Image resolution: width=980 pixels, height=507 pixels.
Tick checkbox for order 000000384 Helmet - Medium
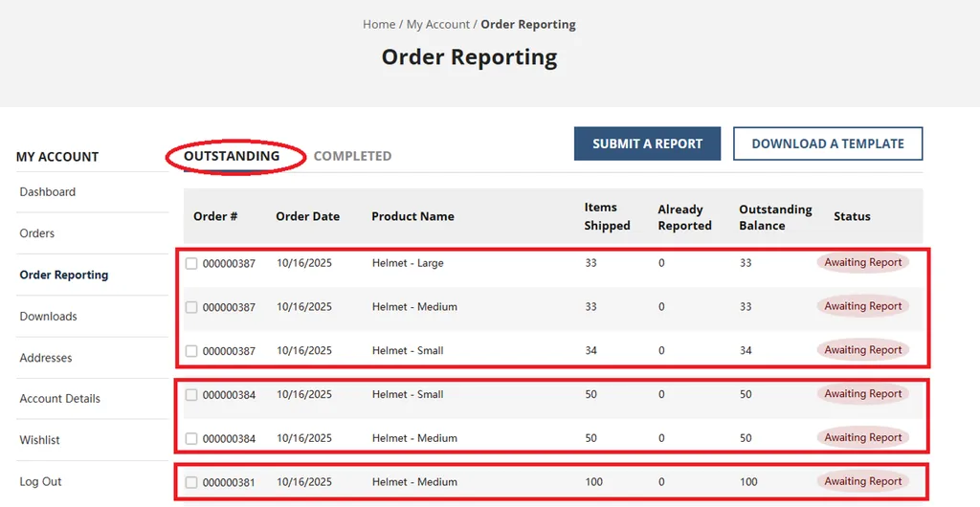pyautogui.click(x=191, y=438)
